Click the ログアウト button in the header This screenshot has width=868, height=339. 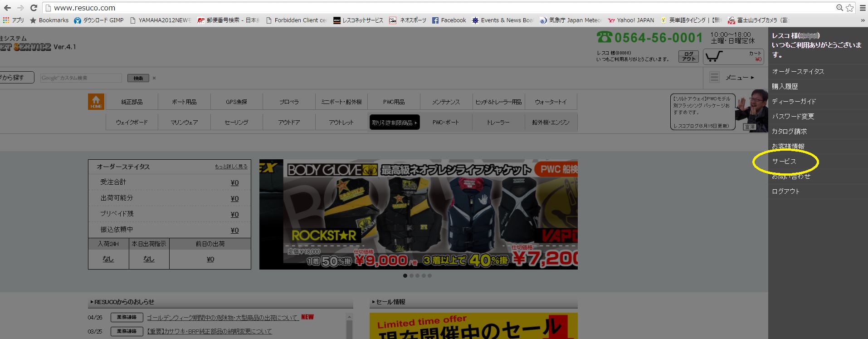tap(688, 56)
